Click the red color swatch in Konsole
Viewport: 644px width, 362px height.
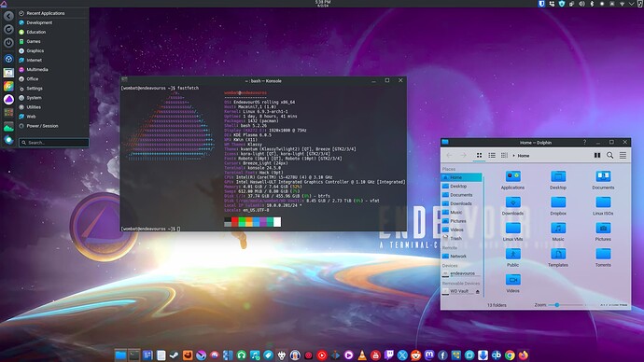pyautogui.click(x=234, y=222)
